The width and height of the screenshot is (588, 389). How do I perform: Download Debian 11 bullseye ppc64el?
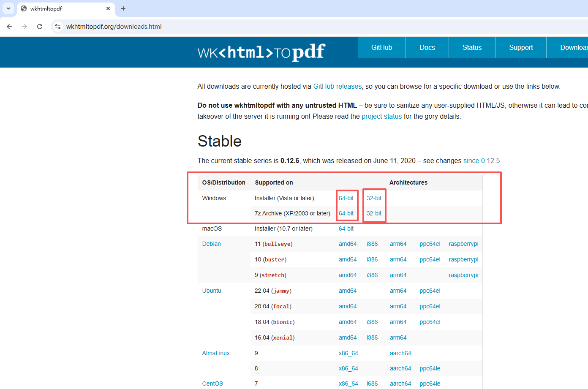click(x=430, y=244)
